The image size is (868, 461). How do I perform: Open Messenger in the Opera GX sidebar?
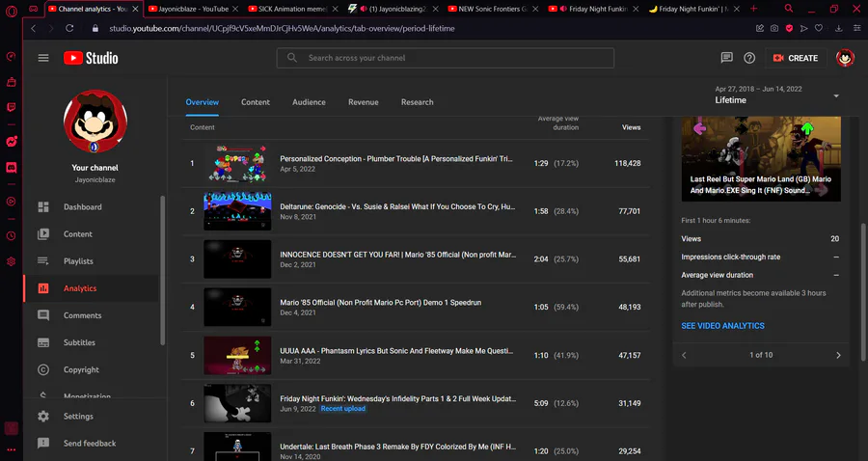11,142
